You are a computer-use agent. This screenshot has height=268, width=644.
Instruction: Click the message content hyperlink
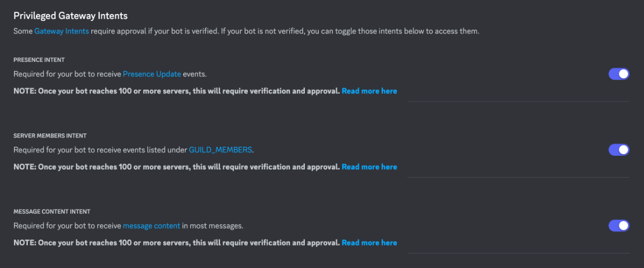click(151, 226)
